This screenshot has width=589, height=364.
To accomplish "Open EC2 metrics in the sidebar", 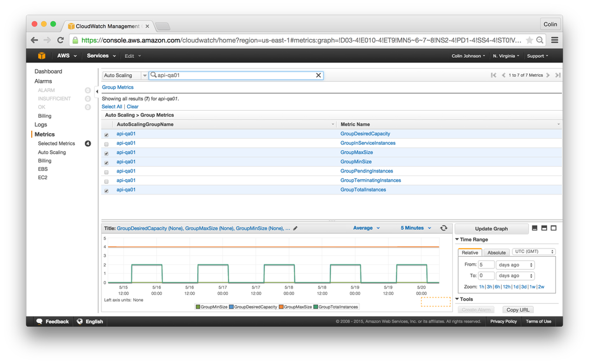I will coord(42,178).
